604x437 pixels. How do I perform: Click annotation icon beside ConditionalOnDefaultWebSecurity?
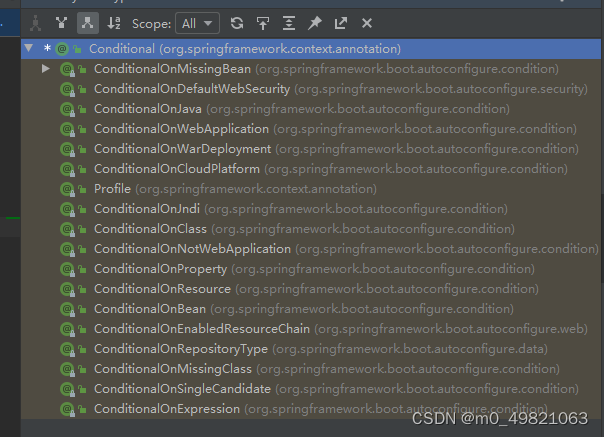click(67, 89)
